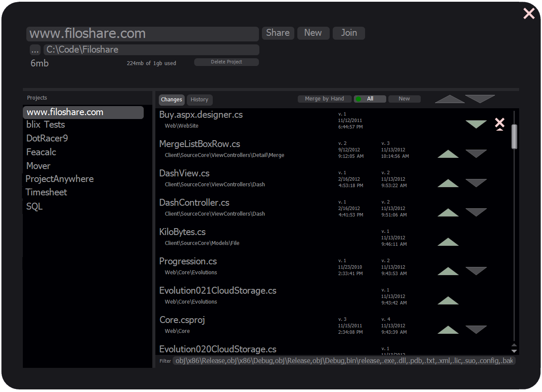Toggle the All filter with the green indicator
Screen dimensions: 542x392
(x=370, y=99)
